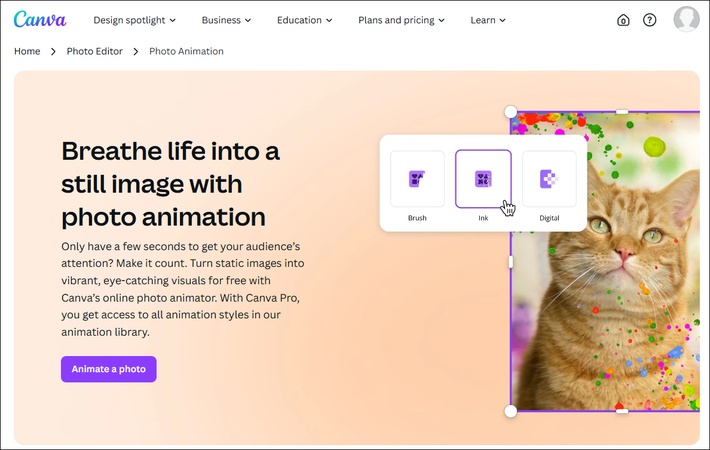Open the help question mark icon

[x=649, y=20]
